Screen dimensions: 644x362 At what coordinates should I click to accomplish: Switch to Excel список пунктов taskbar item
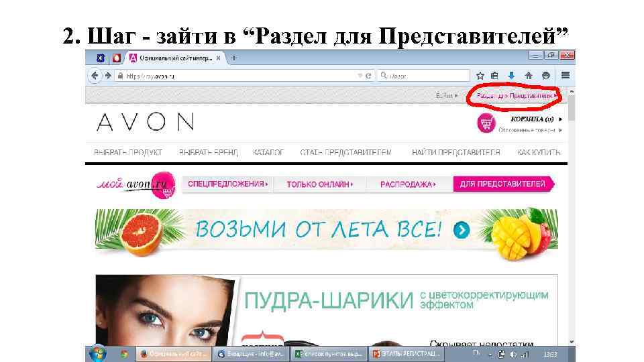329,354
